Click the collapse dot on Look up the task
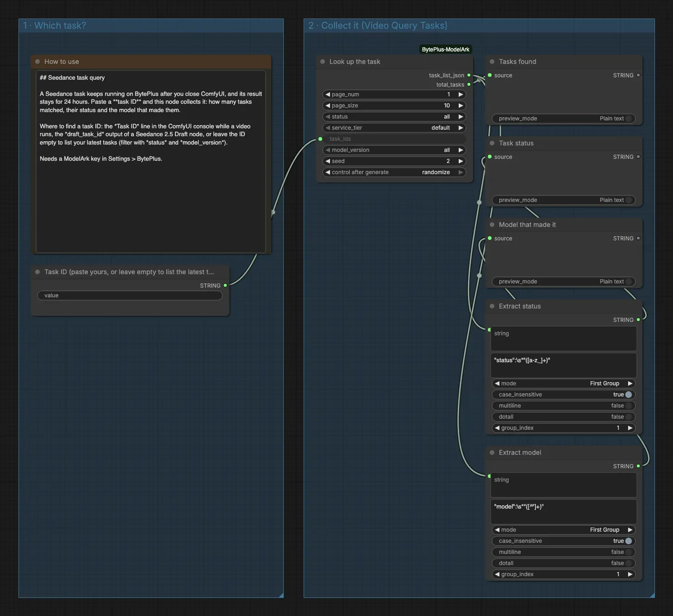673x616 pixels. (x=323, y=62)
